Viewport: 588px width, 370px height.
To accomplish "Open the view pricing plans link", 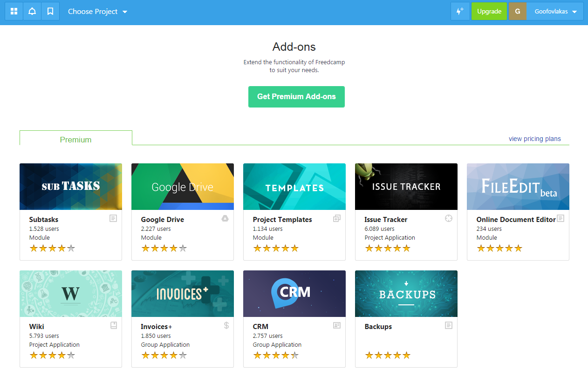I will pos(535,139).
